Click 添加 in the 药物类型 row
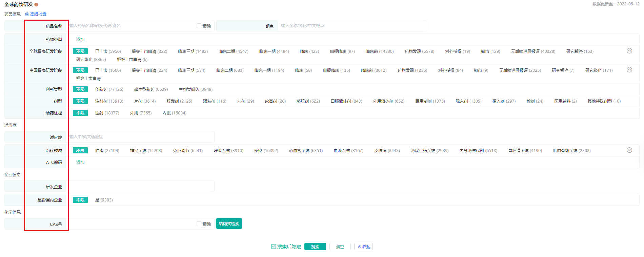 point(80,40)
